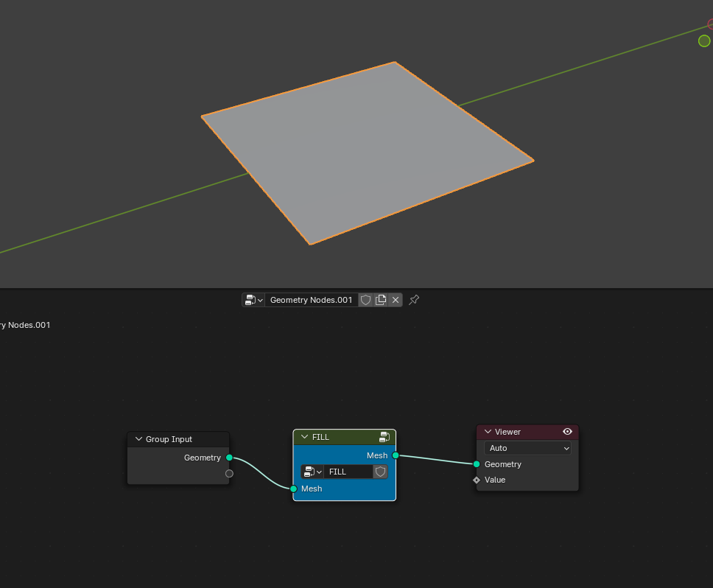713x588 pixels.
Task: Click Group Input Geometry output socket
Action: [229, 458]
